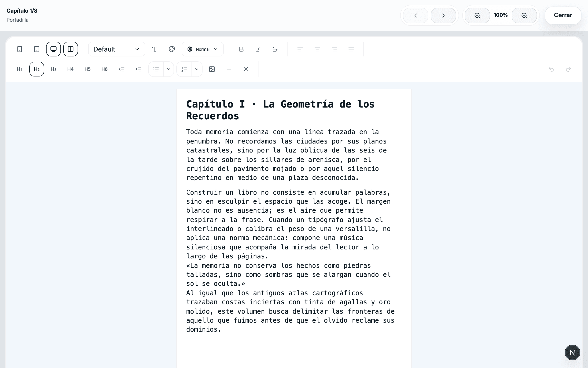588x368 pixels.
Task: Insert a horizontal rule
Action: point(229,69)
